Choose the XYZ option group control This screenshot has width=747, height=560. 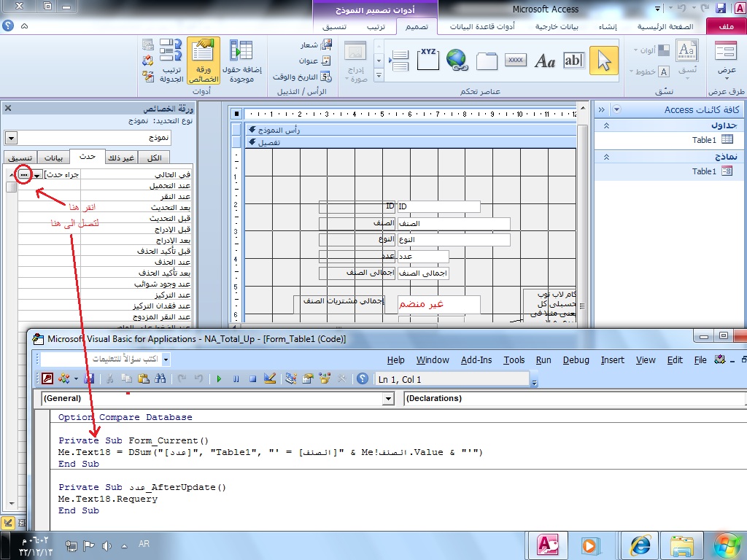[x=427, y=59]
